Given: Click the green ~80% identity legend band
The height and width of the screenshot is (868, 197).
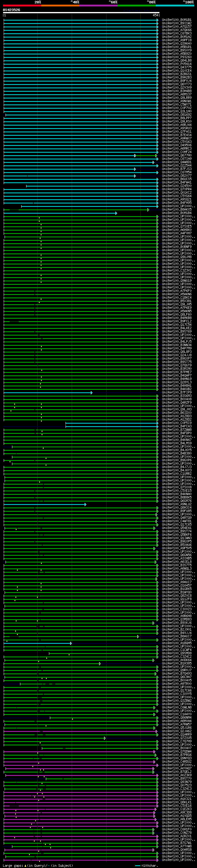Looking at the screenshot, I should point(137,6).
